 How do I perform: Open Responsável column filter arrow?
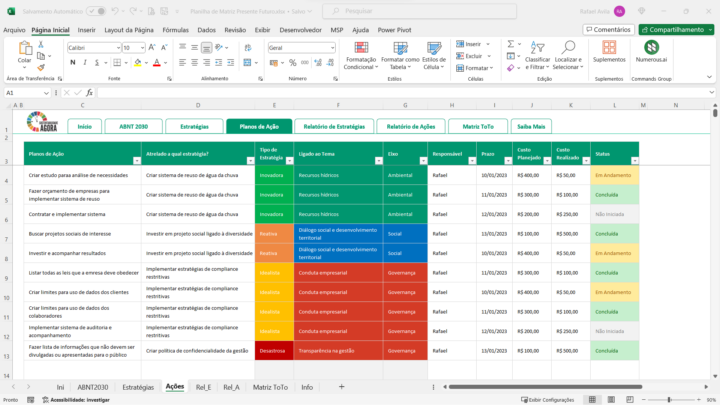(x=472, y=161)
